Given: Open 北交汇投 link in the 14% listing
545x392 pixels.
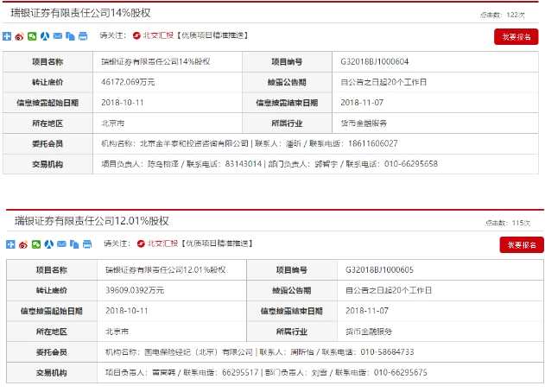Looking at the screenshot, I should pyautogui.click(x=158, y=35).
